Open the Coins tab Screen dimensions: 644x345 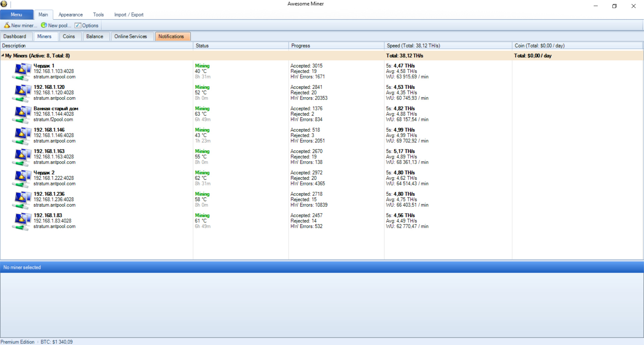(x=69, y=37)
